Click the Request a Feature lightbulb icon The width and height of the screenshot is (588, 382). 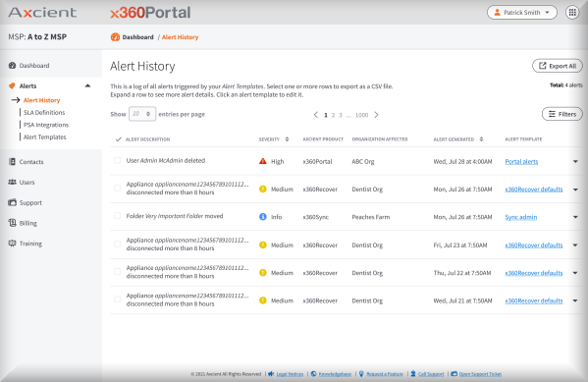pos(361,374)
